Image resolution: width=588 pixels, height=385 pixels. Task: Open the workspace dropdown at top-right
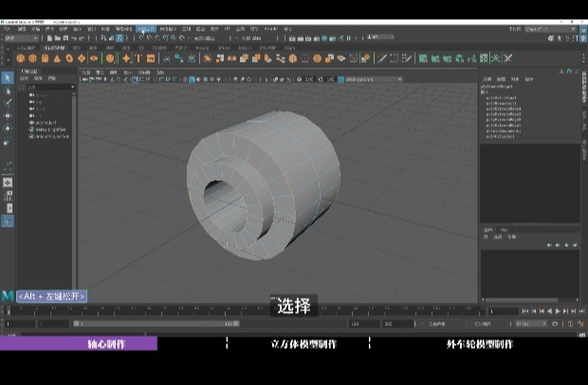point(550,29)
